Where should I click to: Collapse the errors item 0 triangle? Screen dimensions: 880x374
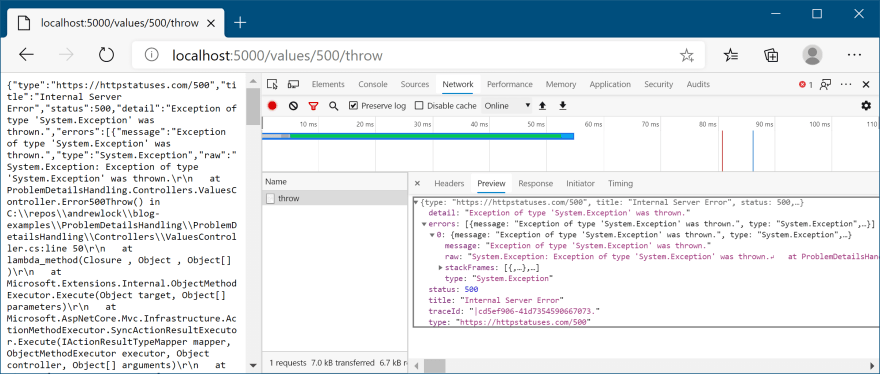432,235
